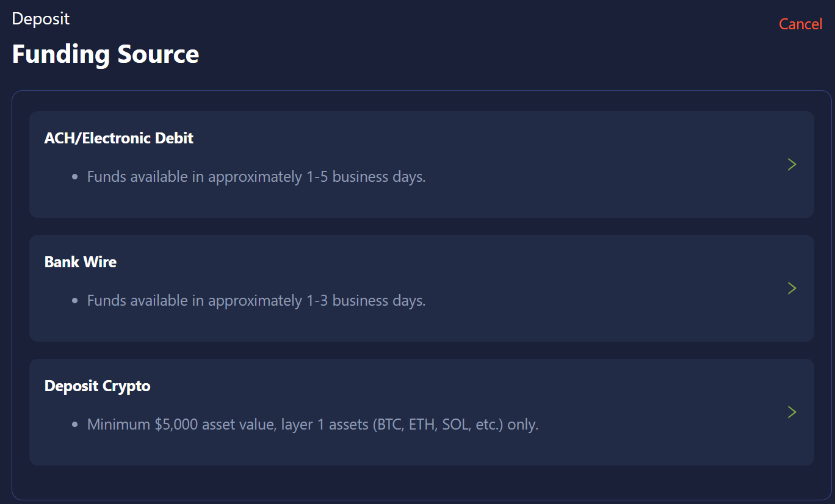The image size is (835, 504).
Task: Click the green chevron beside Bank Wire
Action: 792,288
